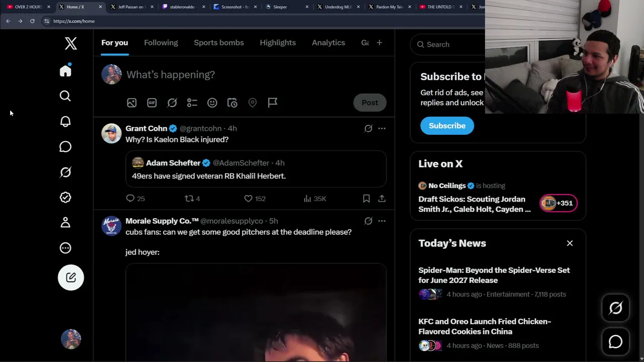Open the Verified badge icon in the sidebar
The width and height of the screenshot is (644, 362).
click(x=65, y=198)
